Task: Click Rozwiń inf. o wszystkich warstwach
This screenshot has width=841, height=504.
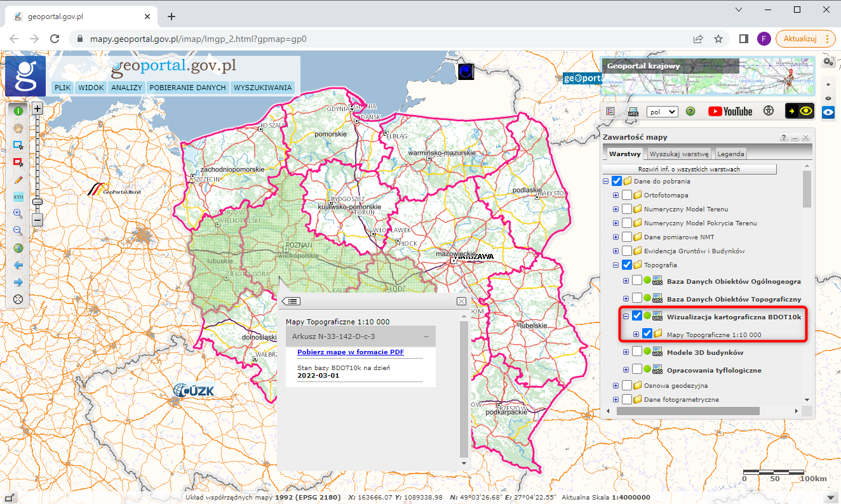Action: click(690, 168)
